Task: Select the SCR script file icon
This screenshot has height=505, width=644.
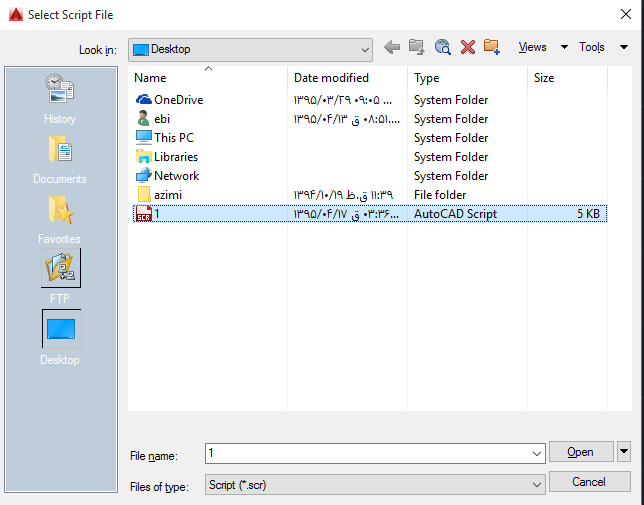Action: click(144, 213)
